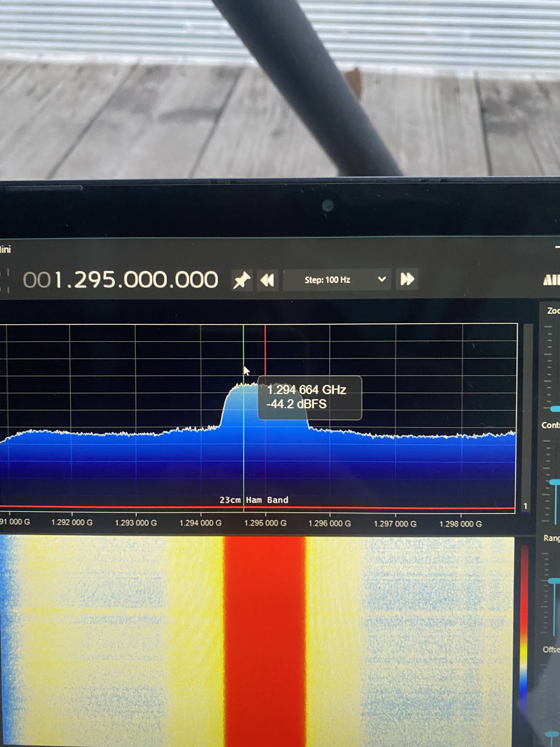The image size is (560, 747).
Task: Click the Contrast slider handle
Action: 555,482
